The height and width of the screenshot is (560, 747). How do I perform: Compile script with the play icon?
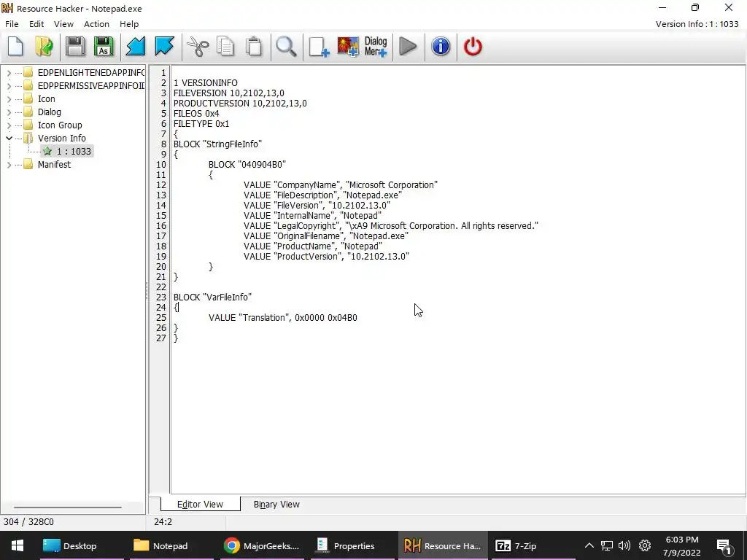click(409, 47)
